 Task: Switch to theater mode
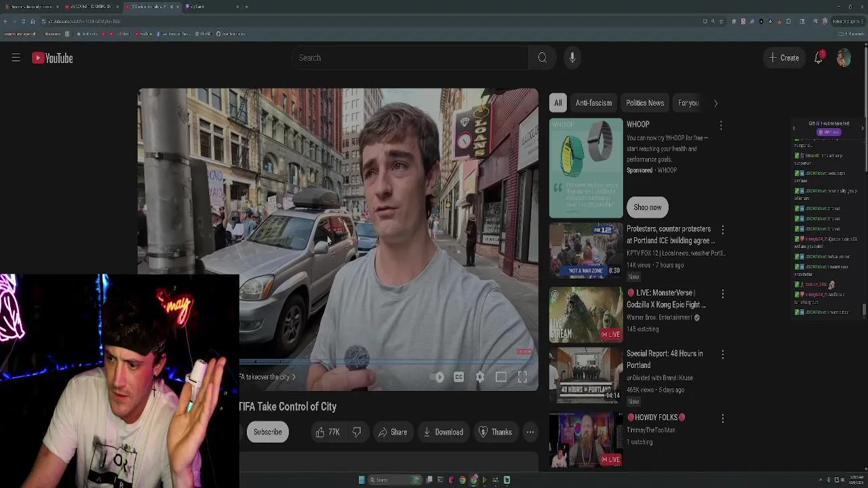501,377
